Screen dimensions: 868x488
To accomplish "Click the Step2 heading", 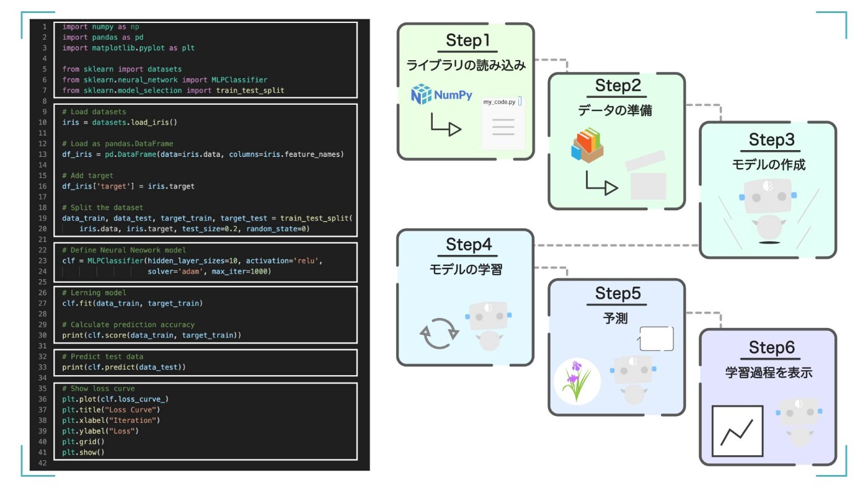I will pos(618,85).
